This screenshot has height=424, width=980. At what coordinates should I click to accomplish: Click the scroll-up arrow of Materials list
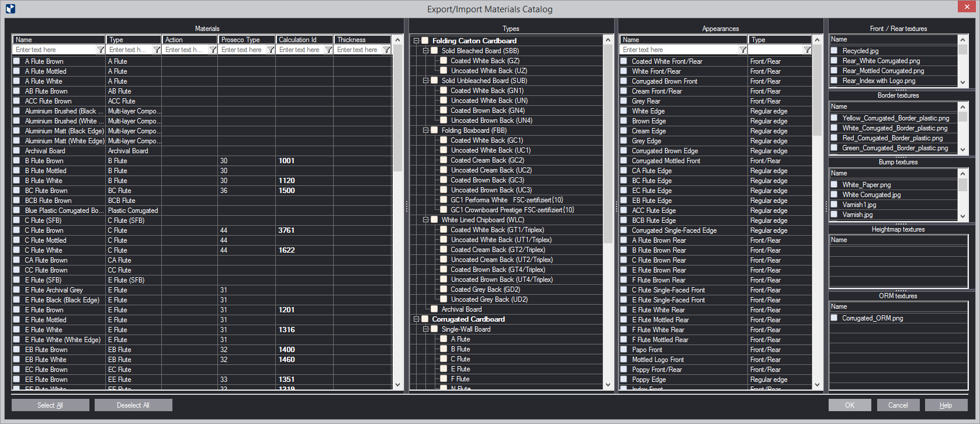click(398, 40)
